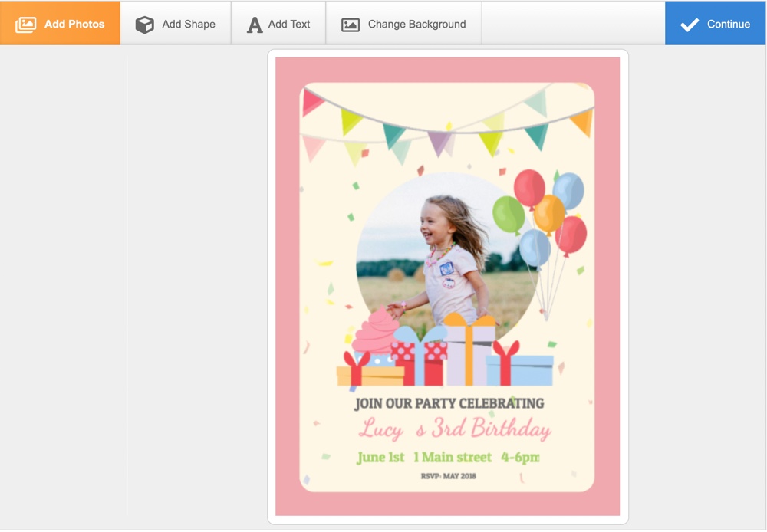The image size is (767, 532).
Task: Select the "1 Main street" address text
Action: tap(453, 458)
